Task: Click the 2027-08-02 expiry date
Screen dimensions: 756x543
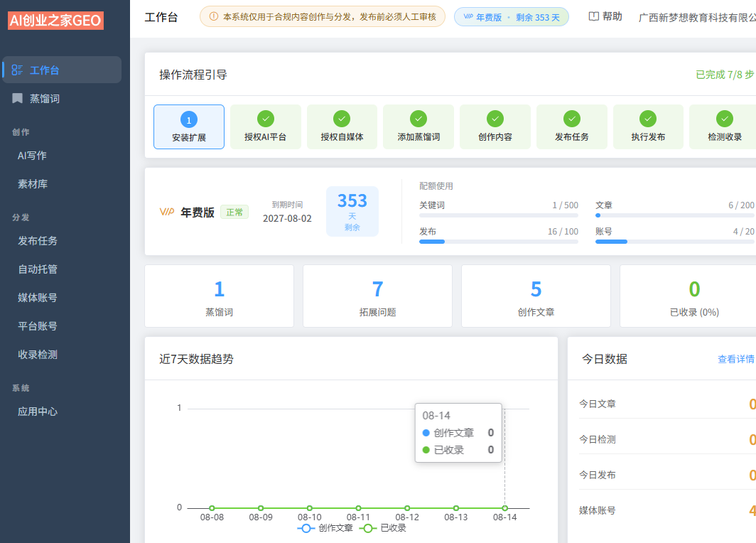Action: coord(287,218)
